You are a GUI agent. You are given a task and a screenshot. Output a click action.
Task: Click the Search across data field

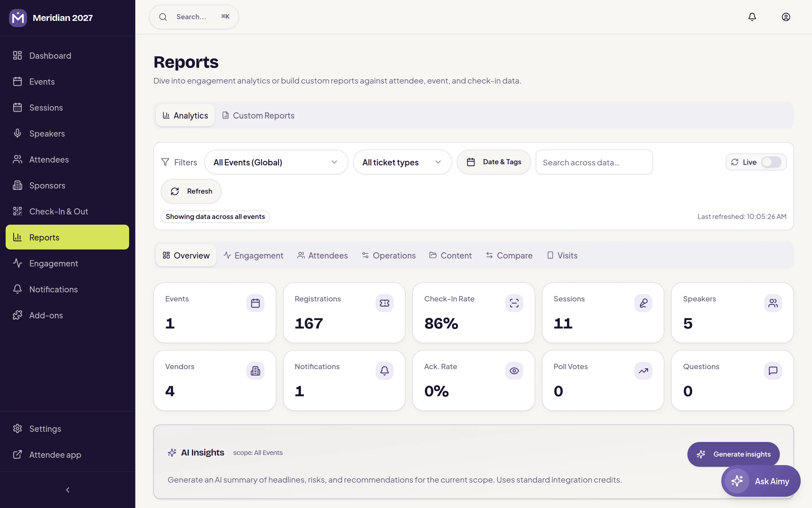point(594,162)
